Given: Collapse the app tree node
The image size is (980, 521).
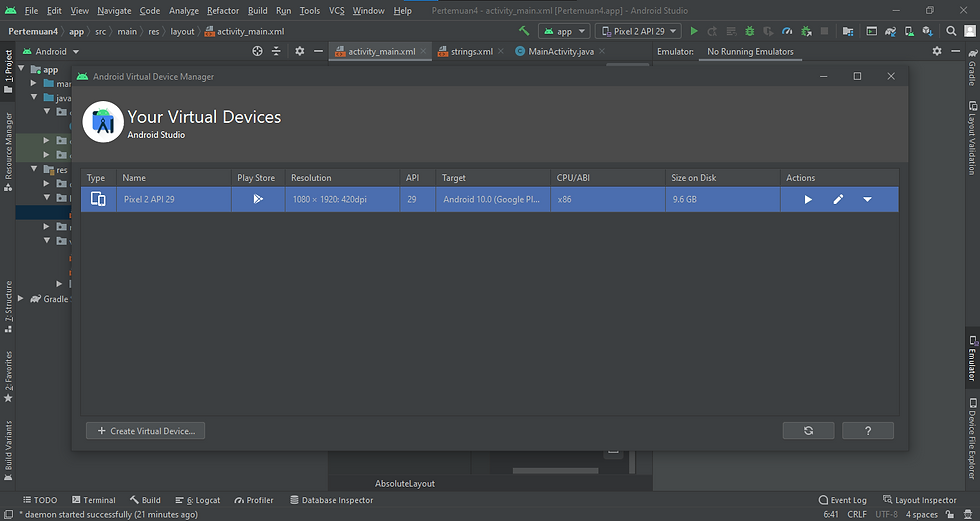Looking at the screenshot, I should (x=21, y=68).
